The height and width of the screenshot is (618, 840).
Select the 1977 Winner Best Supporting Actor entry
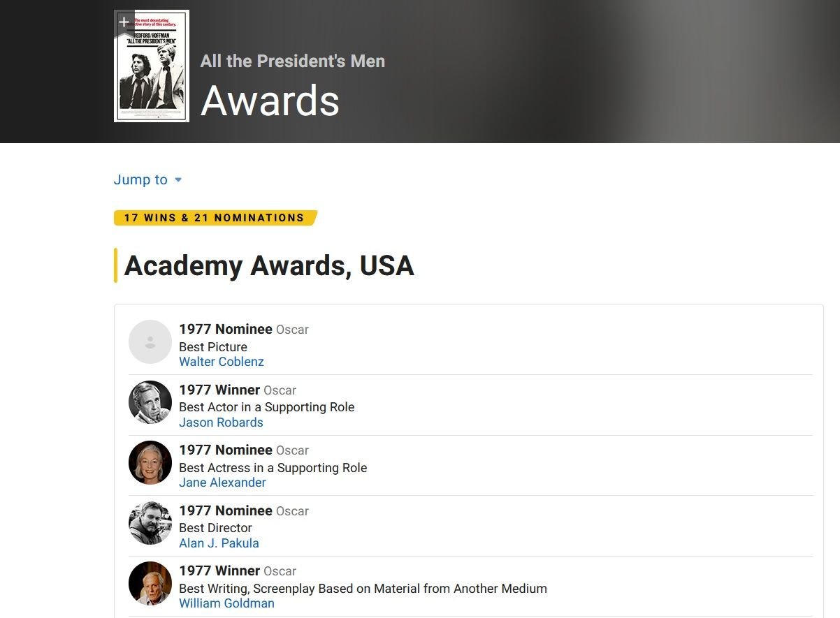[266, 407]
